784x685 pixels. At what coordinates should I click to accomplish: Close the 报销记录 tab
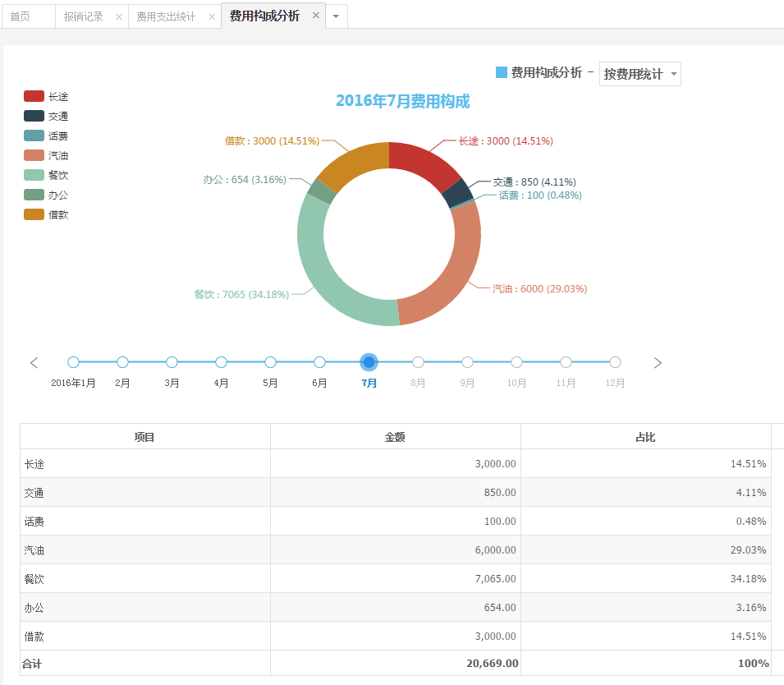118,16
